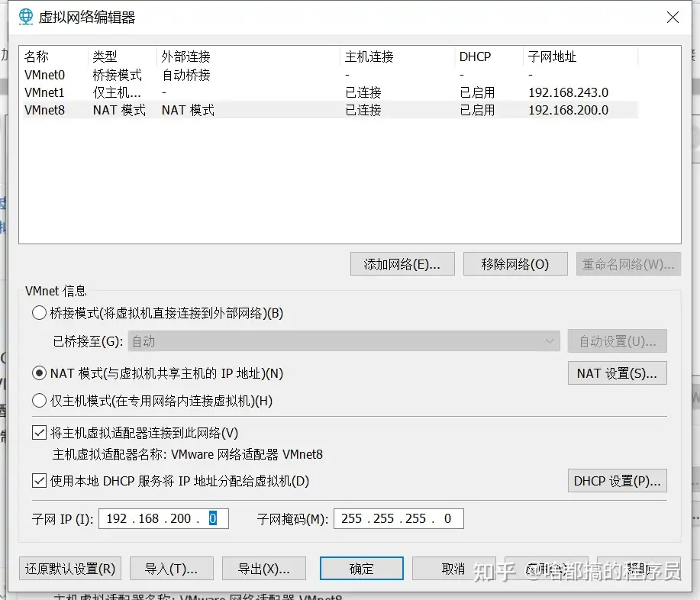Viewport: 700px width, 600px height.
Task: Click the 子网地址 column header
Action: point(580,56)
